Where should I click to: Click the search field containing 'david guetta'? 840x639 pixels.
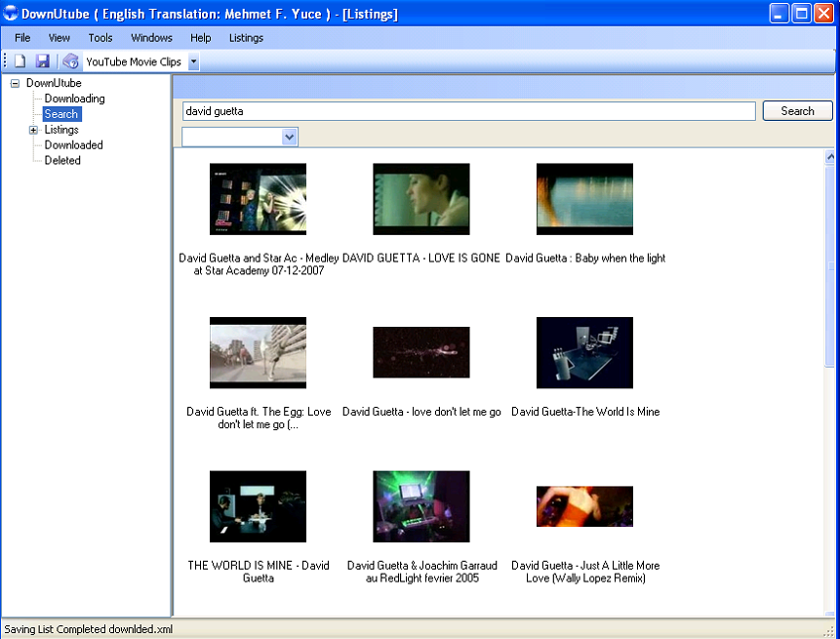(468, 111)
